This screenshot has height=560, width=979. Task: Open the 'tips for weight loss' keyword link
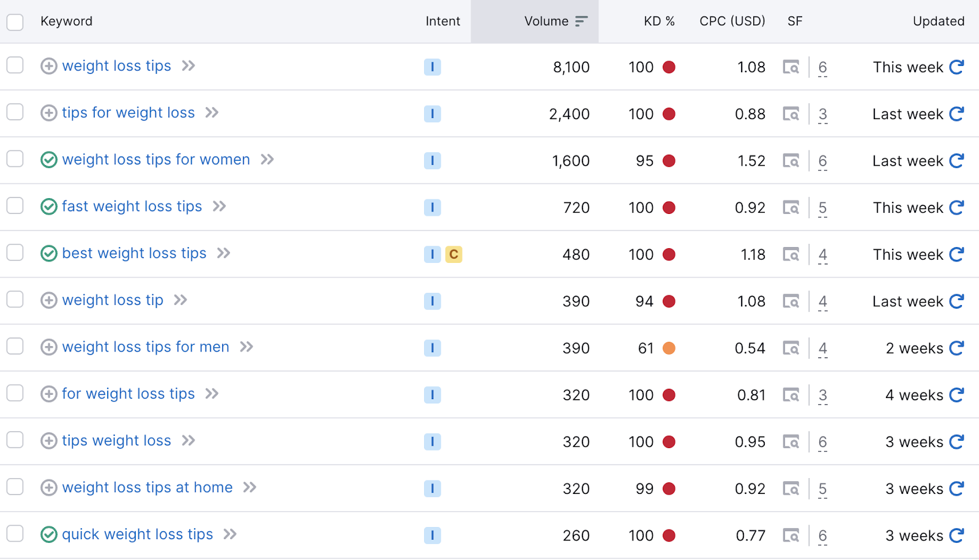click(128, 113)
